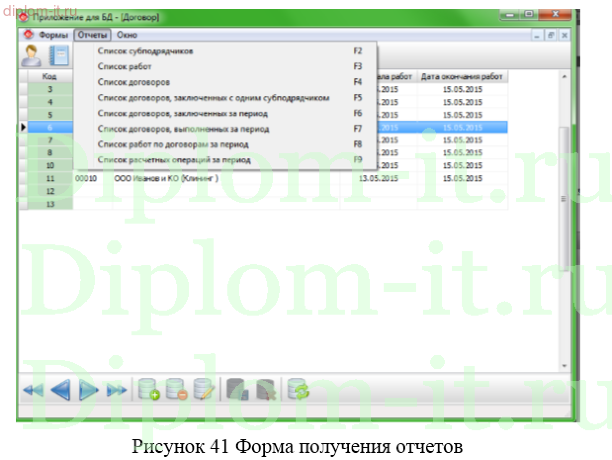Screen dimensions: 612x460
Task: Click the highlighted row 6 end date
Action: pos(462,128)
